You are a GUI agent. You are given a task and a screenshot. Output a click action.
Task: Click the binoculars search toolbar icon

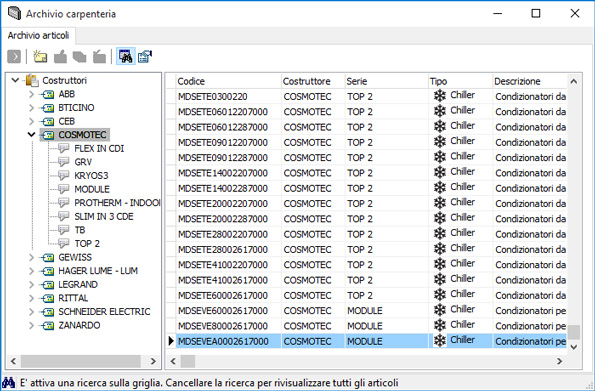pyautogui.click(x=126, y=57)
